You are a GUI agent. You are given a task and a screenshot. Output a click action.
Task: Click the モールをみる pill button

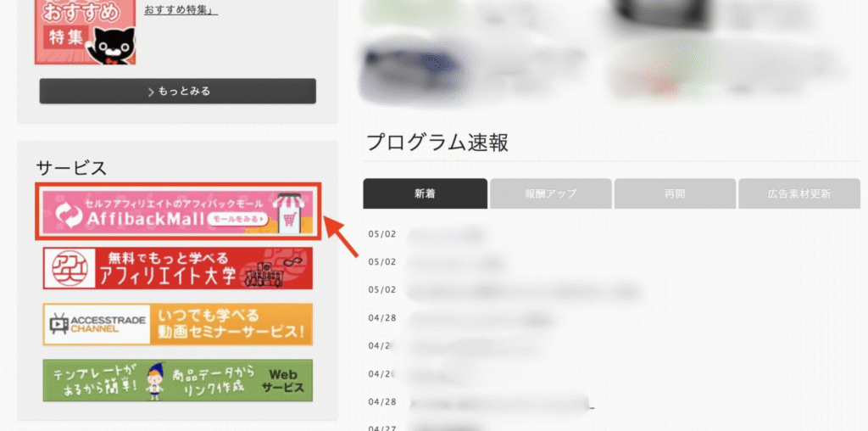[238, 220]
